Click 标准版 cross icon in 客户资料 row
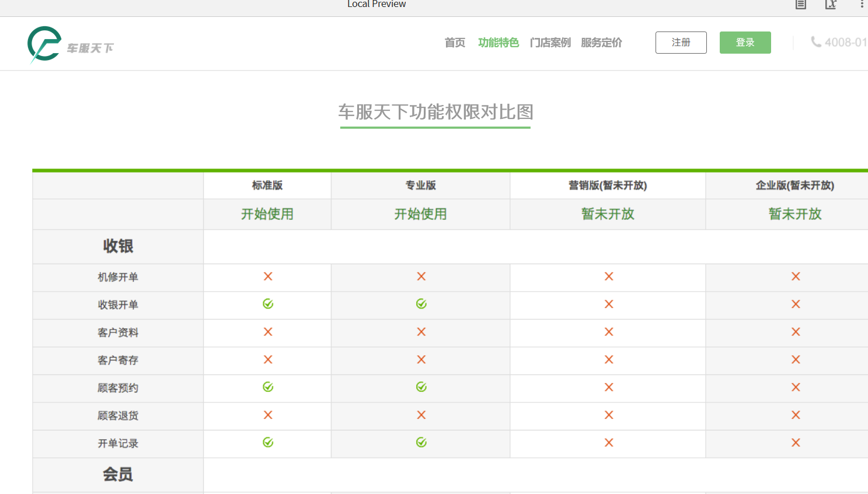868x494 pixels. 268,332
